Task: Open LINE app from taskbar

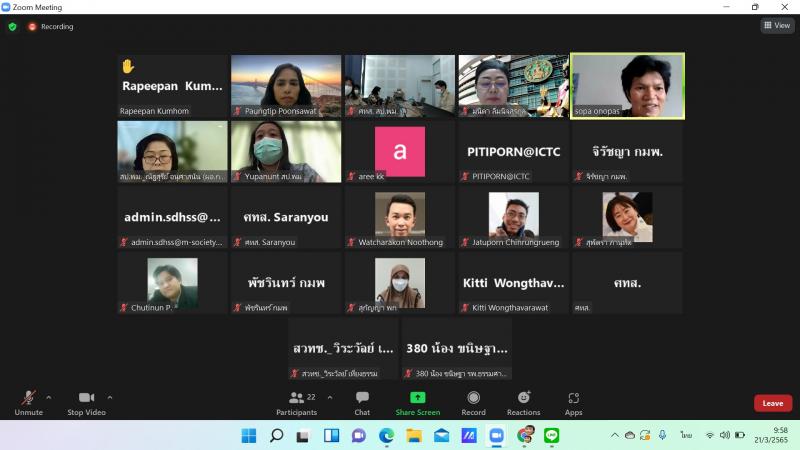Action: 552,435
